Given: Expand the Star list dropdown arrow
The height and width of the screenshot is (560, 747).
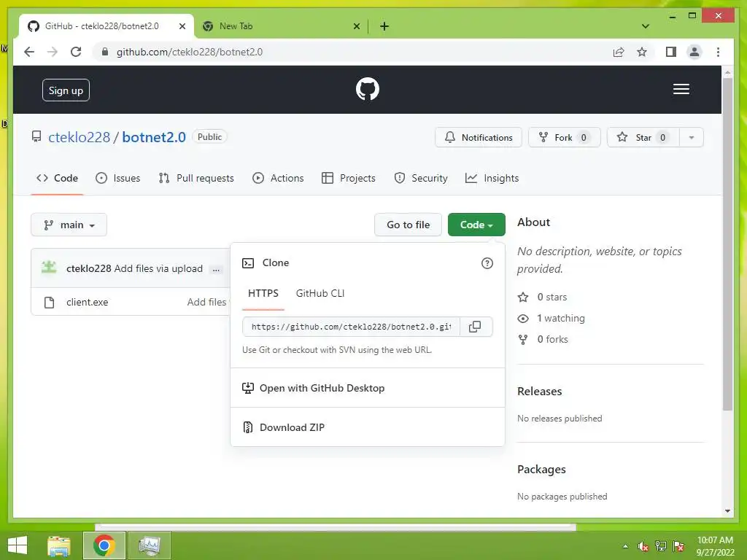Looking at the screenshot, I should click(x=692, y=138).
